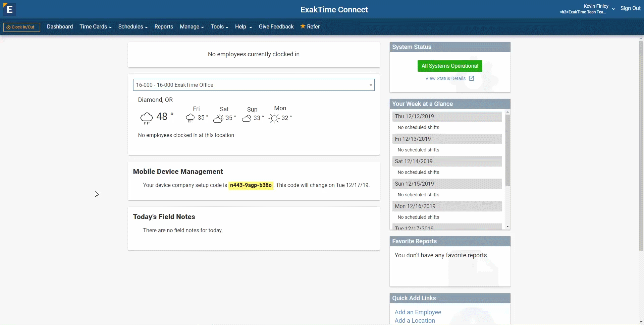Click the Week at a Glance scrollbar down arrow
644x325 pixels.
pos(507,227)
